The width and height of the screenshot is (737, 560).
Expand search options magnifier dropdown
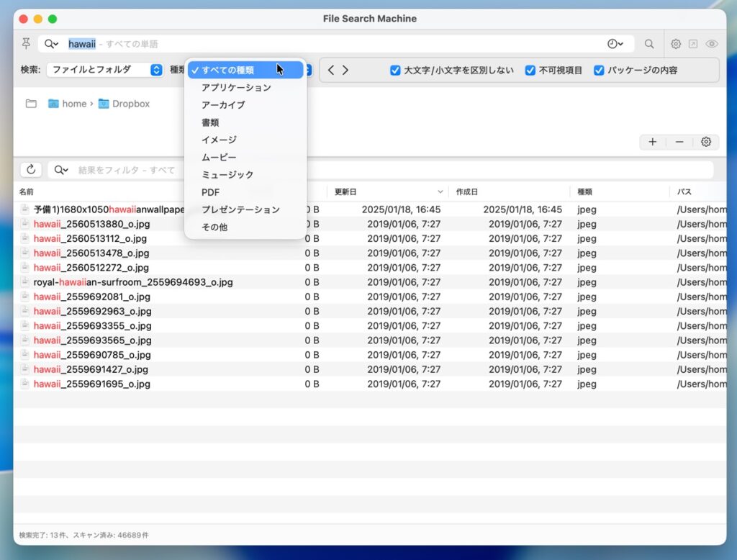[52, 44]
